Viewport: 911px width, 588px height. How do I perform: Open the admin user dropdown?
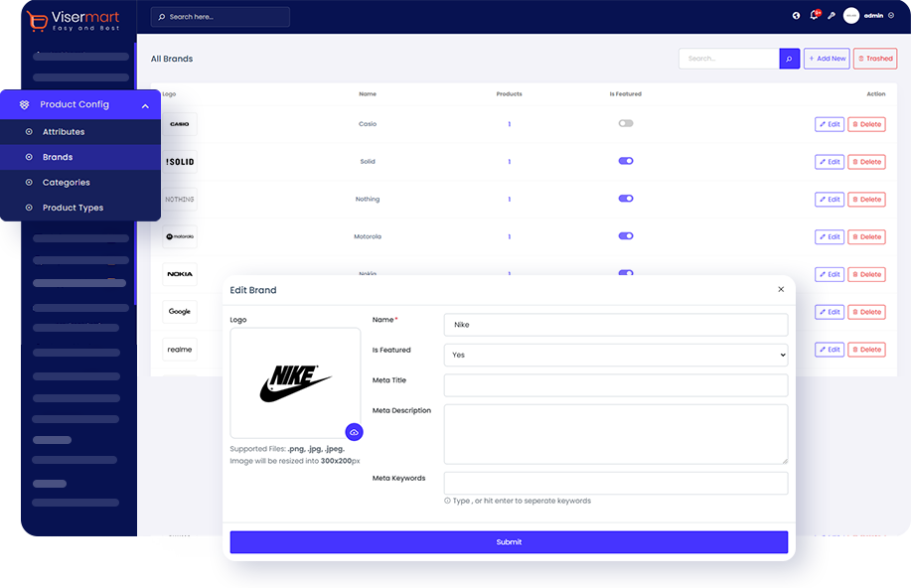click(x=879, y=16)
